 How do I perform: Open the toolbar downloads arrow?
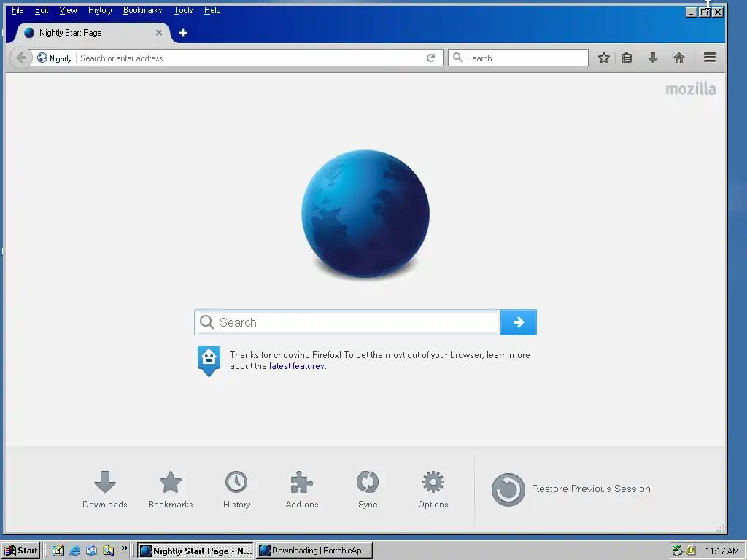coord(653,58)
